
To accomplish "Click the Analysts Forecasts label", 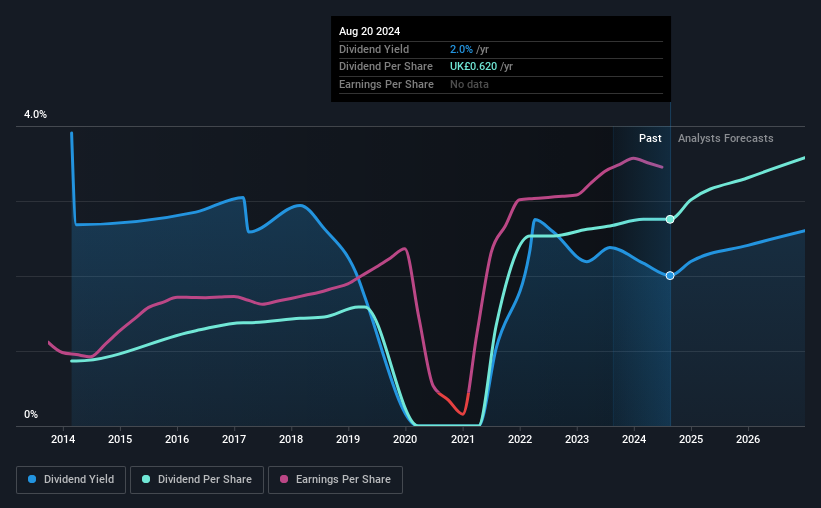I will pos(726,138).
